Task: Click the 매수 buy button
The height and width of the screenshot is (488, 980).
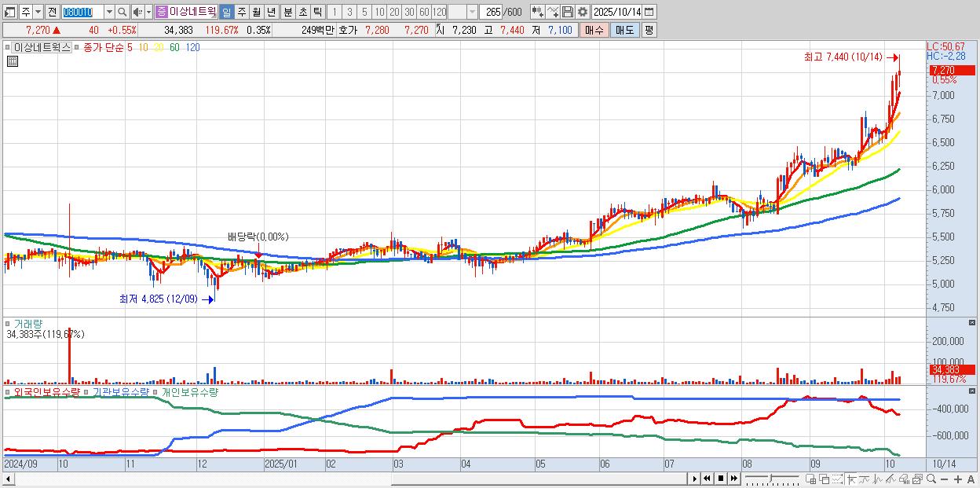Action: click(594, 30)
